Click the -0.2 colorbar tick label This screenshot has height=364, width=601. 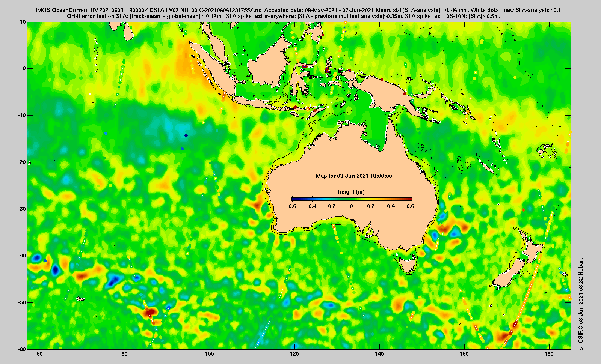[x=331, y=206]
